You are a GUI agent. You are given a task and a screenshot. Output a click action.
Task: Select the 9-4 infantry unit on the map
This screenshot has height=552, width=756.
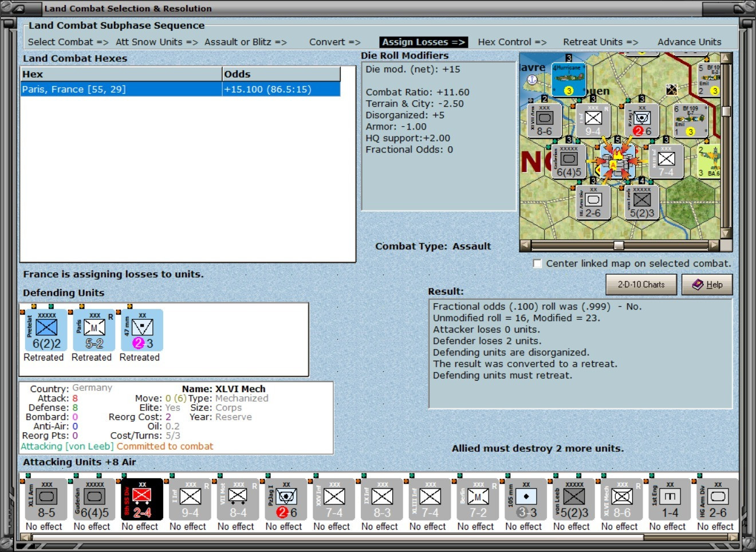point(593,120)
